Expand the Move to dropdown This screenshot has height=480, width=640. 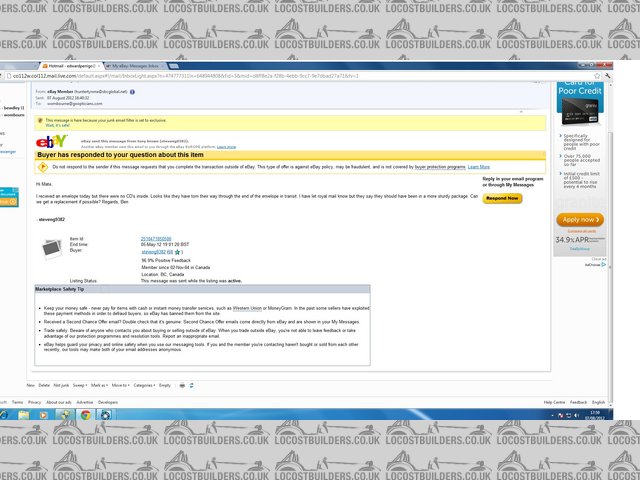[x=120, y=384]
